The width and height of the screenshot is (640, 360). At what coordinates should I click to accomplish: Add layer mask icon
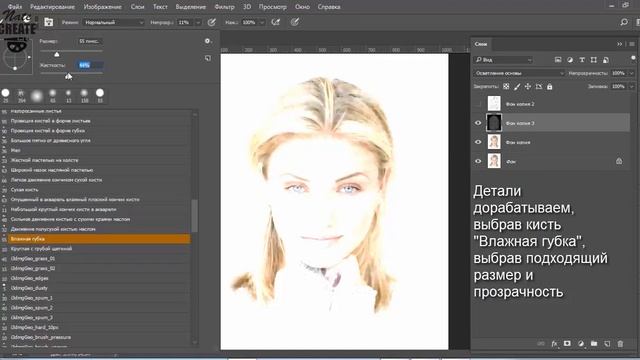pyautogui.click(x=567, y=344)
